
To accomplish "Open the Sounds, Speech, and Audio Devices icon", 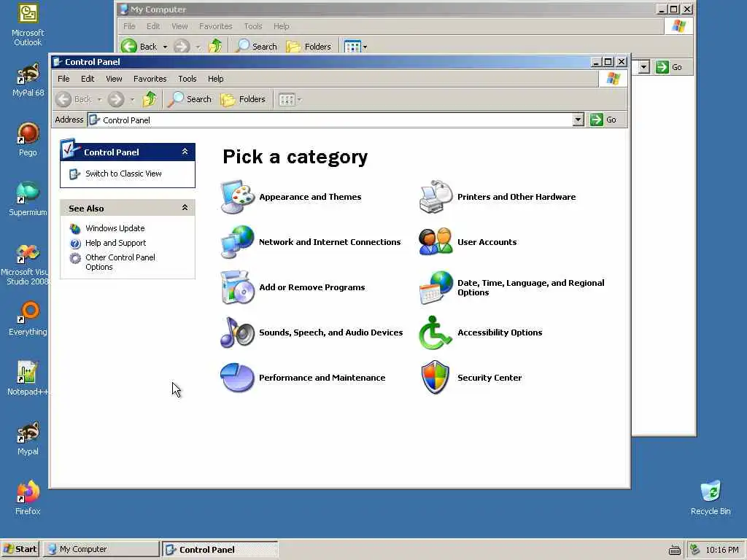I will click(x=238, y=332).
